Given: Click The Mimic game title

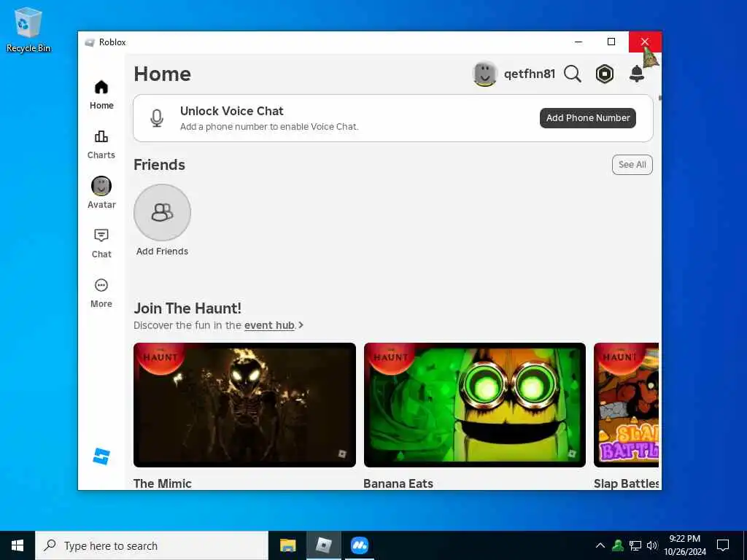Looking at the screenshot, I should (x=163, y=483).
